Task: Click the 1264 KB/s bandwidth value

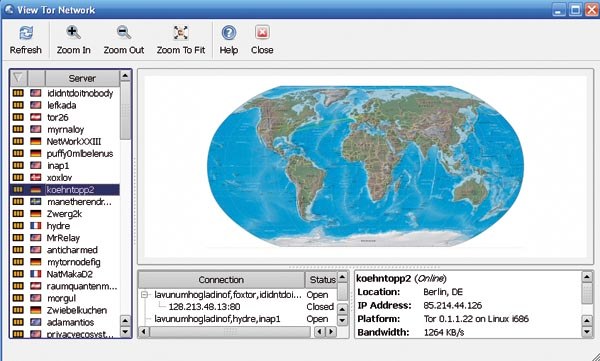Action: pyautogui.click(x=444, y=332)
